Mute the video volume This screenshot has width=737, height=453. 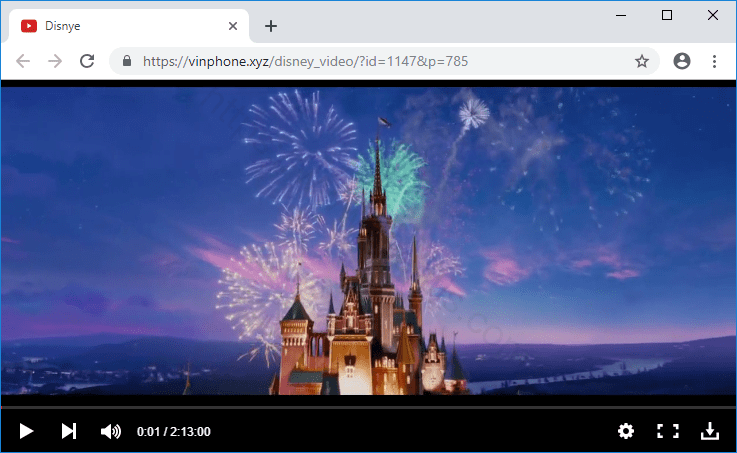tap(110, 431)
